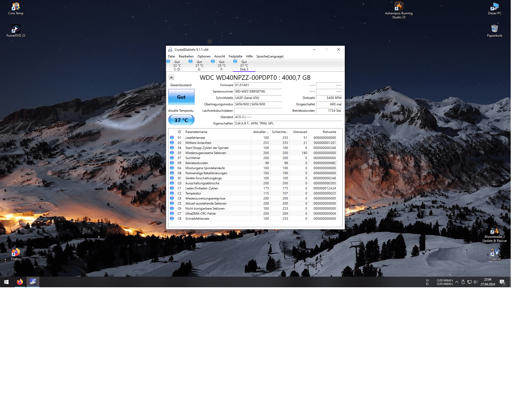The height and width of the screenshot is (399, 532).
Task: Click CrystalDiskInfo icon in taskbar
Action: tap(33, 282)
